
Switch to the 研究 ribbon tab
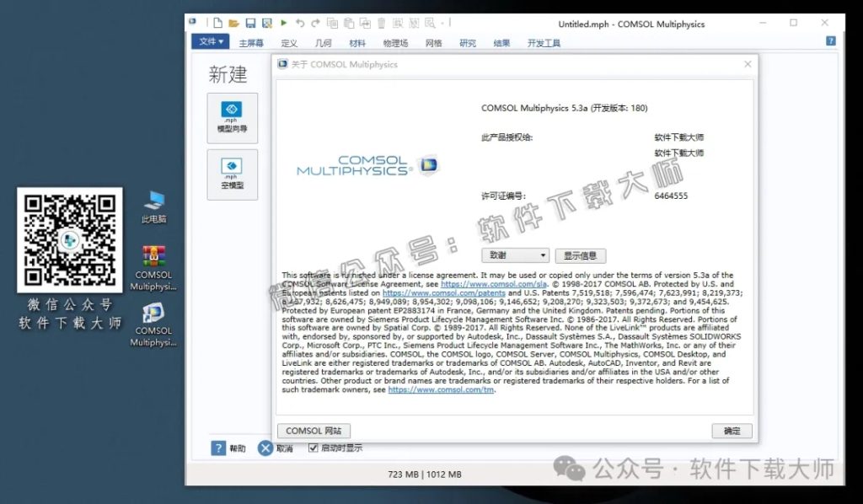click(468, 42)
